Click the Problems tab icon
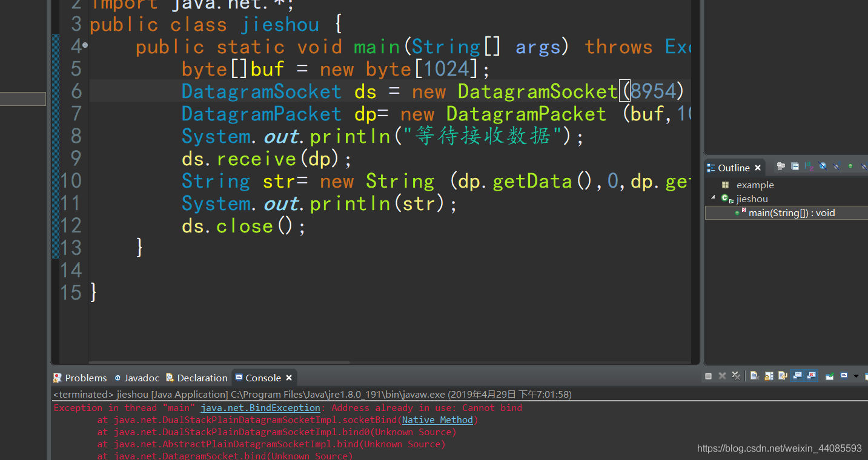 tap(58, 378)
